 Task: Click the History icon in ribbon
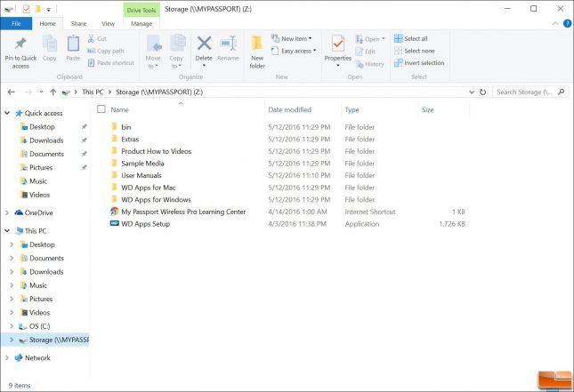[x=360, y=64]
